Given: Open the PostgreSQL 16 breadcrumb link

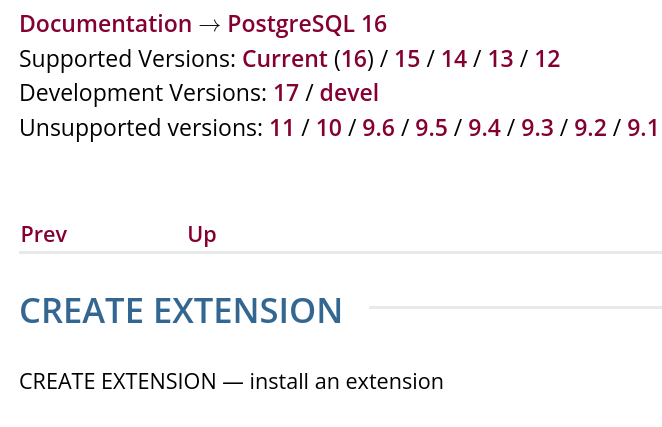Looking at the screenshot, I should [x=307, y=24].
